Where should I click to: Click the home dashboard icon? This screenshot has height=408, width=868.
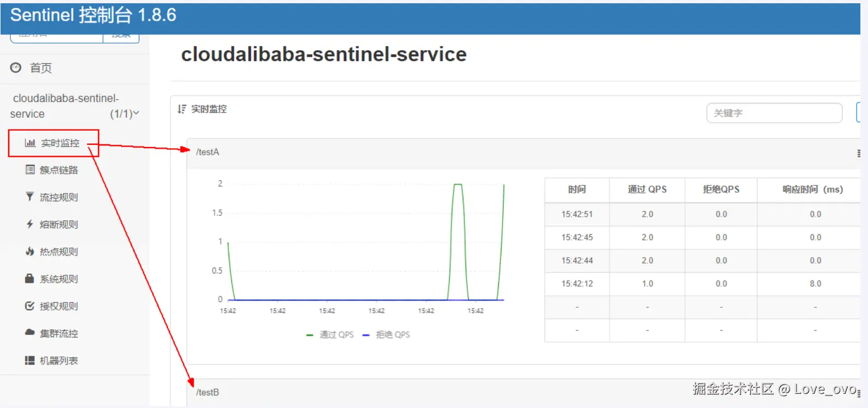click(x=16, y=68)
